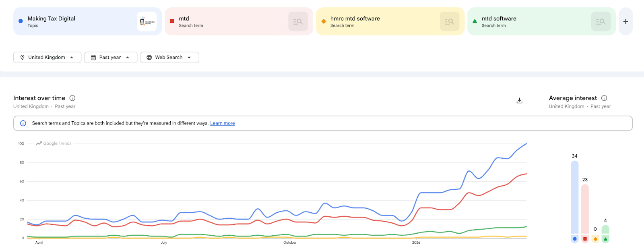Click the green triangle legend marker under average bars

tap(605, 239)
